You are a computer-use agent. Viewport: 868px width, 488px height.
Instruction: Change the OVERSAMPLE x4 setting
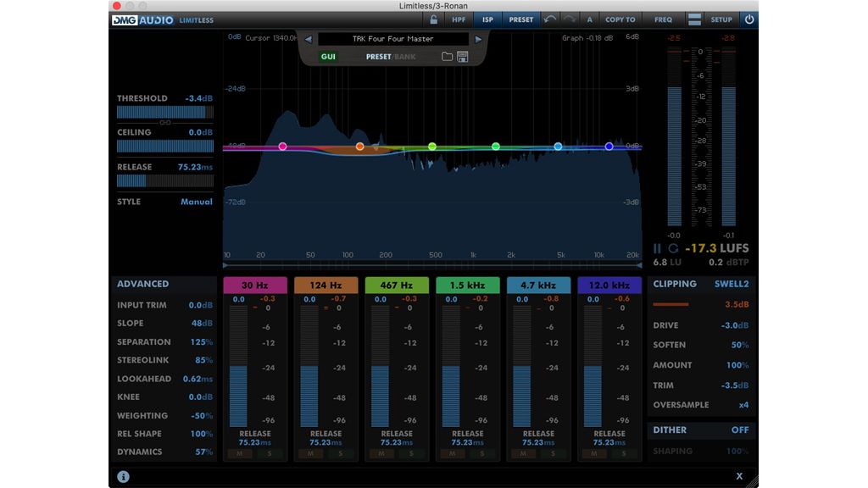tap(743, 405)
